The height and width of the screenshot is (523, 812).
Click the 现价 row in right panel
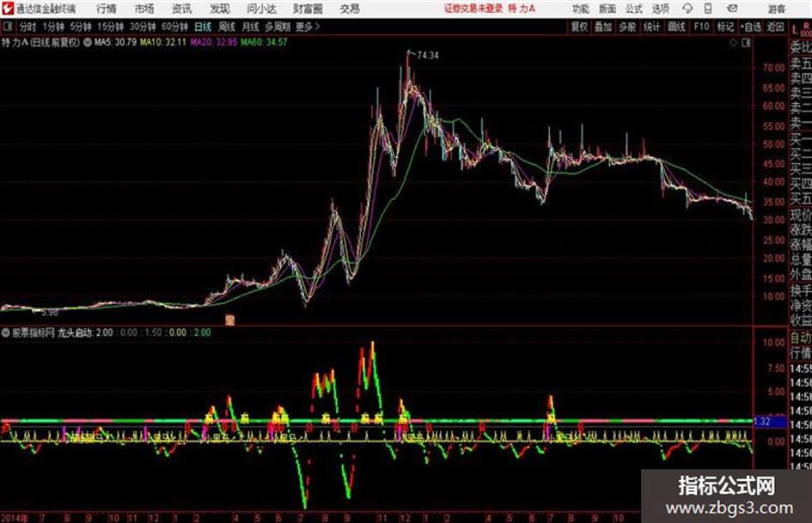tap(801, 216)
